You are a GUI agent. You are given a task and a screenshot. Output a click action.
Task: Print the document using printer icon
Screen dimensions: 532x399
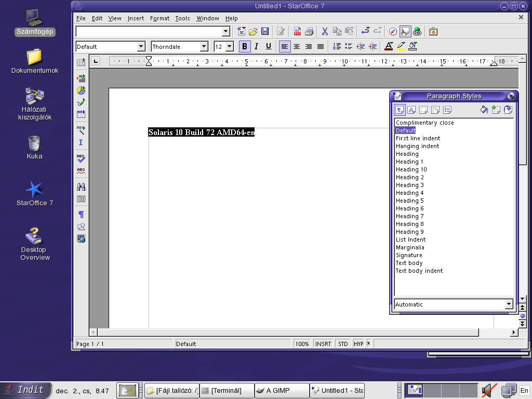(309, 32)
